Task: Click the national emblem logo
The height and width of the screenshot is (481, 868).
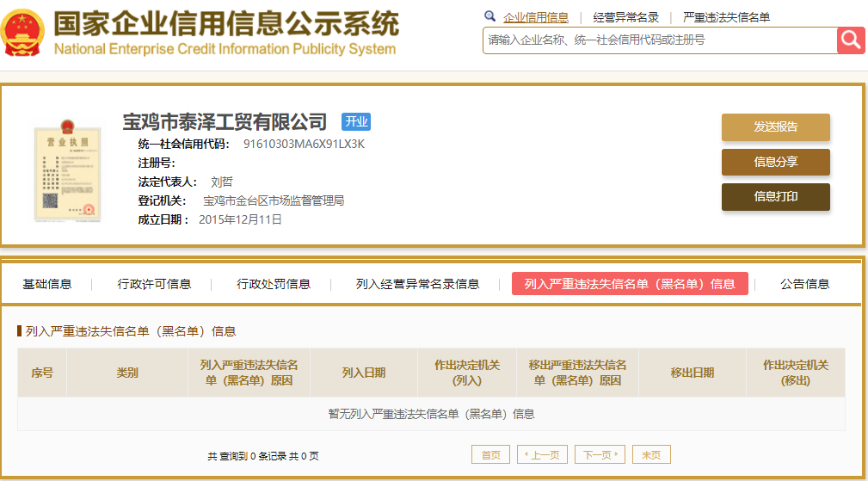Action: (22, 34)
